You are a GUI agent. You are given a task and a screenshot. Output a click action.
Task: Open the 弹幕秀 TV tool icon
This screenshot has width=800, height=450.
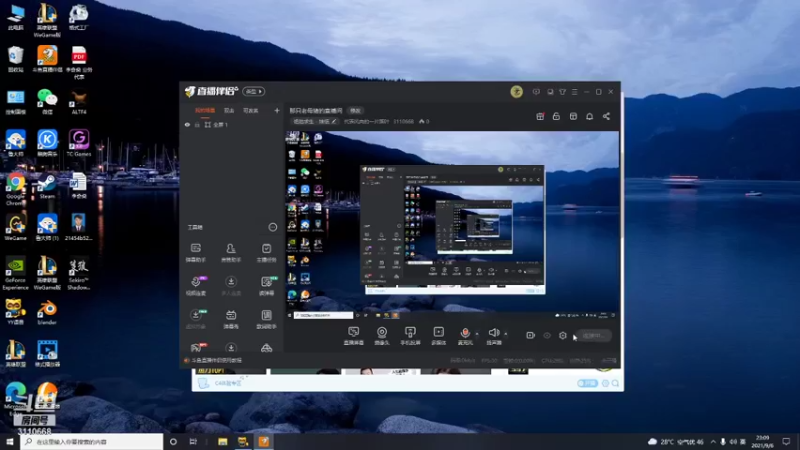[x=231, y=319]
